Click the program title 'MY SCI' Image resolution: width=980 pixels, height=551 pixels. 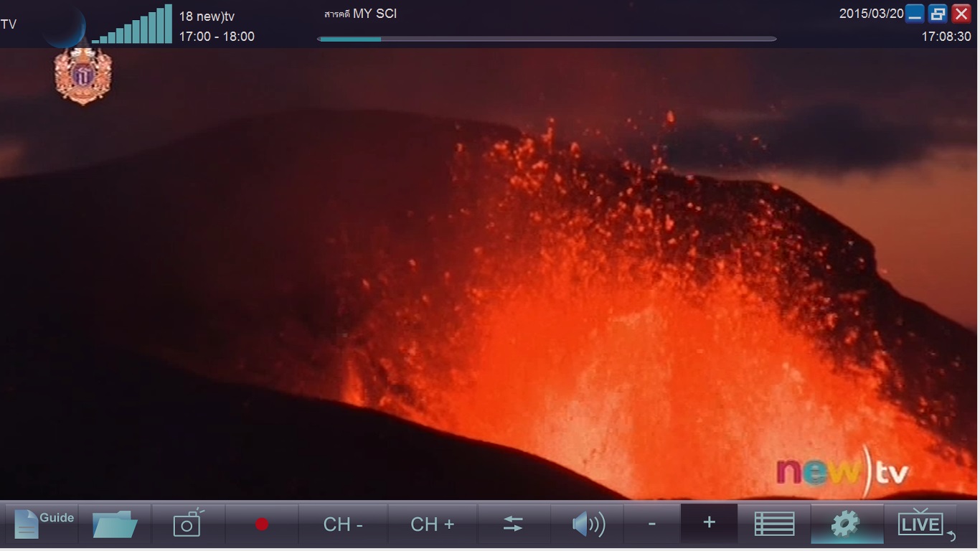(x=374, y=14)
